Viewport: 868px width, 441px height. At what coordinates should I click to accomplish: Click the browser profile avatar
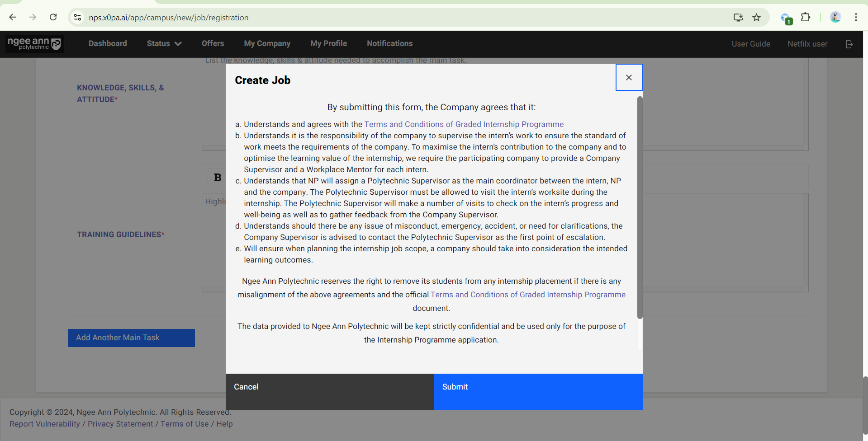[x=835, y=17]
